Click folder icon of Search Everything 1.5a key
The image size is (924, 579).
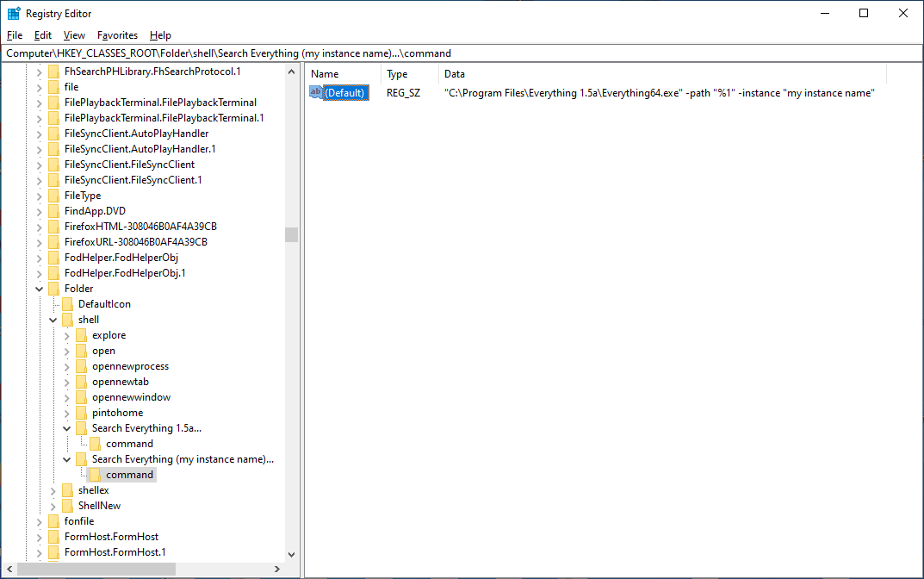tap(81, 428)
